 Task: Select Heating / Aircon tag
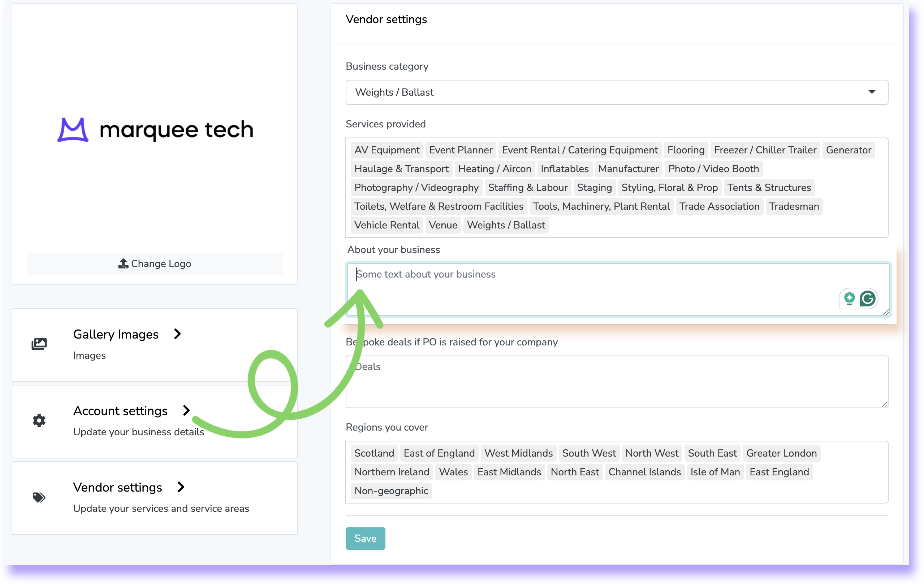pos(495,169)
